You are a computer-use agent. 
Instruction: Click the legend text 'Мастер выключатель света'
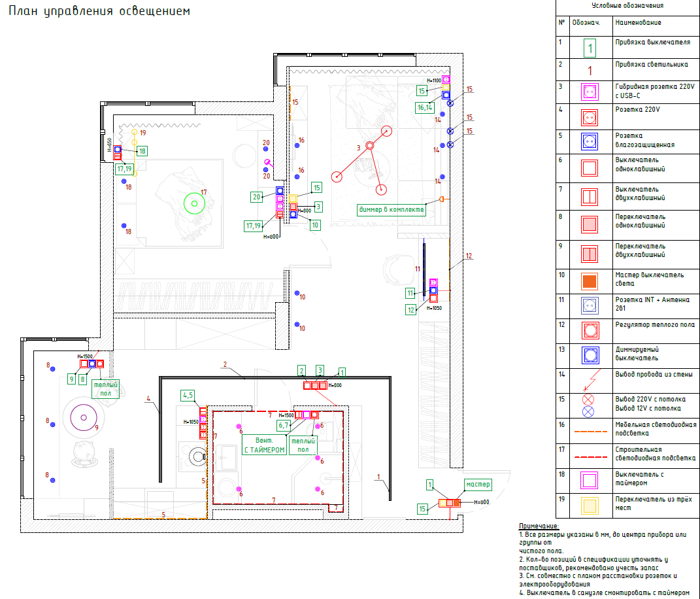pyautogui.click(x=650, y=279)
